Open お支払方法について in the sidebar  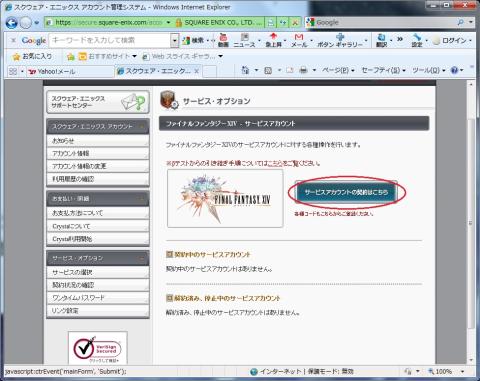[x=98, y=213]
